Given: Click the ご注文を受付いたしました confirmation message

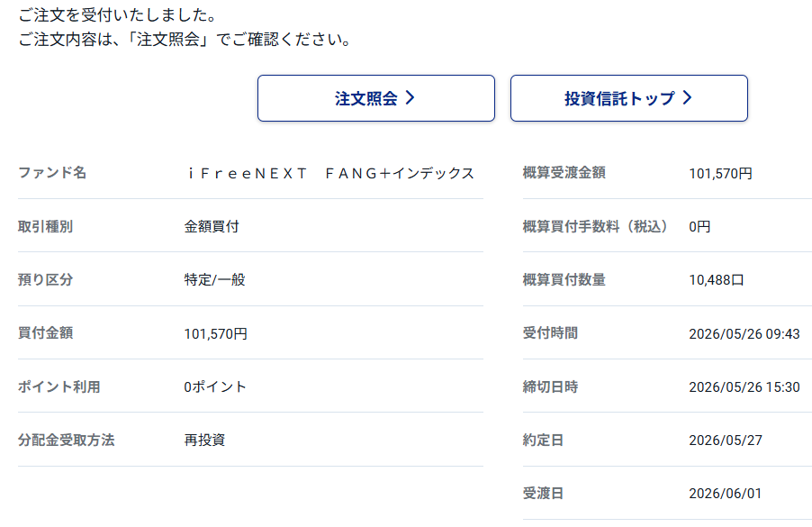Looking at the screenshot, I should click(117, 15).
